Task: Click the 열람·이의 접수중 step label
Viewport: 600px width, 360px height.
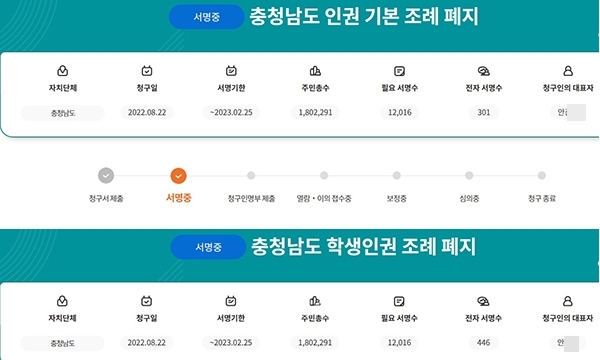Action: (324, 199)
